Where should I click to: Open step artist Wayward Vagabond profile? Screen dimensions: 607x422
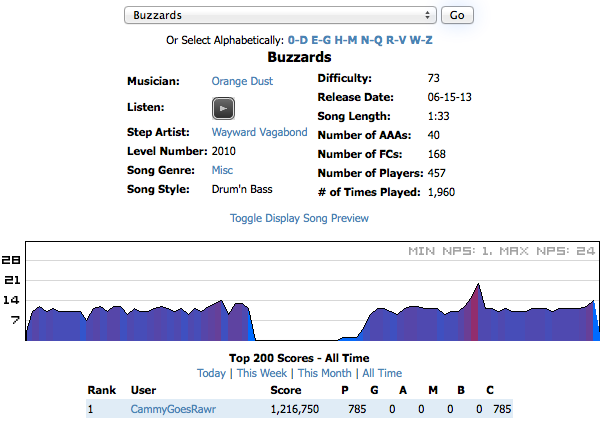coord(259,132)
